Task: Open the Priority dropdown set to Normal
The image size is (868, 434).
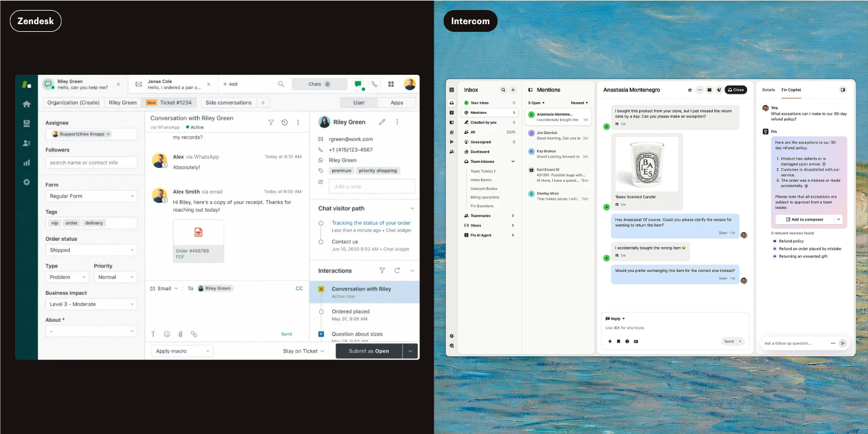Action: 116,277
